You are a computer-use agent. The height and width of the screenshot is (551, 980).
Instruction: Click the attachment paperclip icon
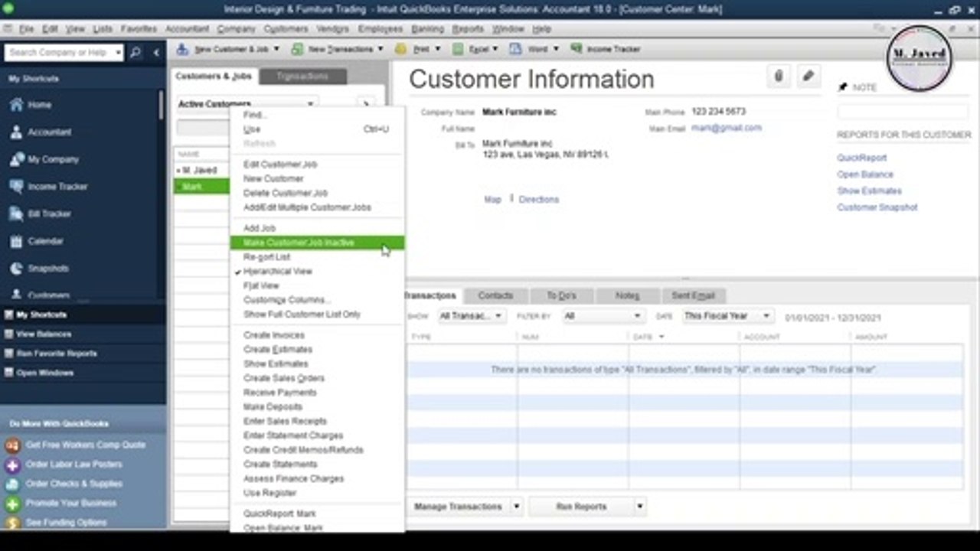tap(779, 77)
